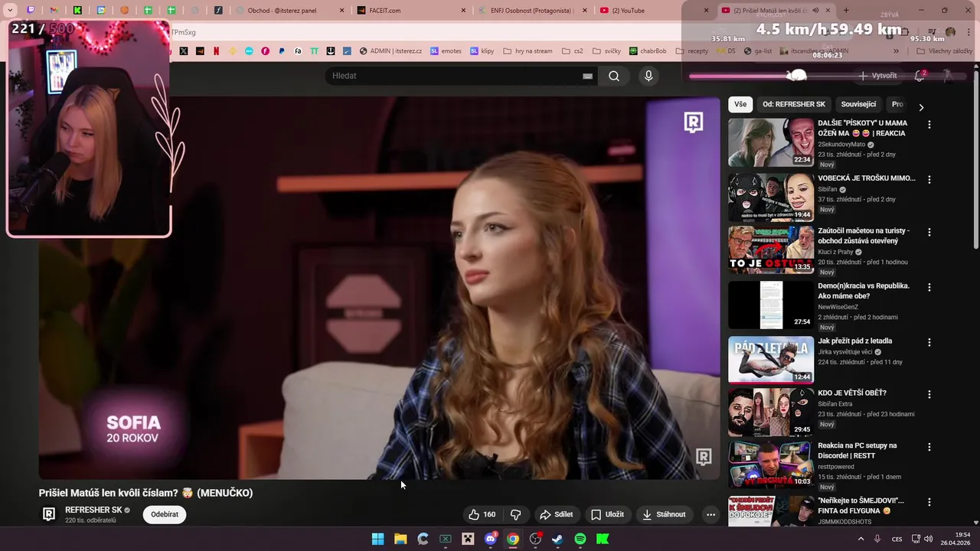Viewport: 980px width, 551px height.
Task: Click the YouTube search magnifier button
Action: [x=614, y=76]
